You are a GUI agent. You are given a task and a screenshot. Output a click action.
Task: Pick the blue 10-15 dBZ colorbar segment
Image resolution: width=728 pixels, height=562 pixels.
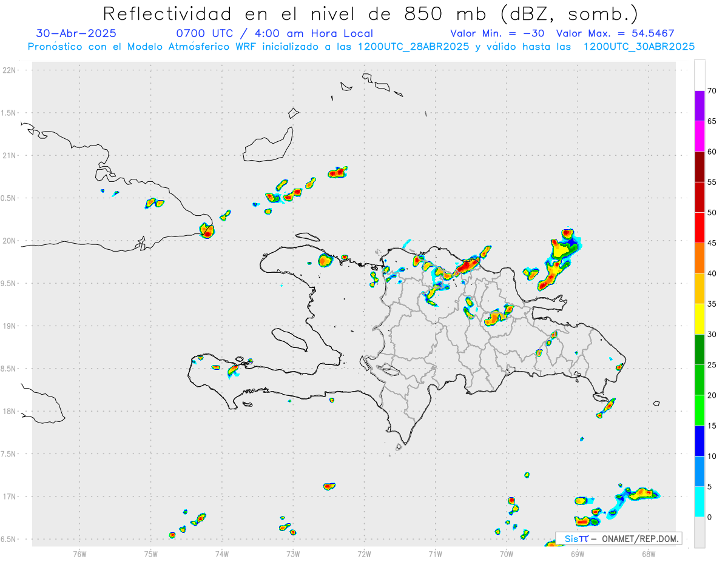coord(699,441)
